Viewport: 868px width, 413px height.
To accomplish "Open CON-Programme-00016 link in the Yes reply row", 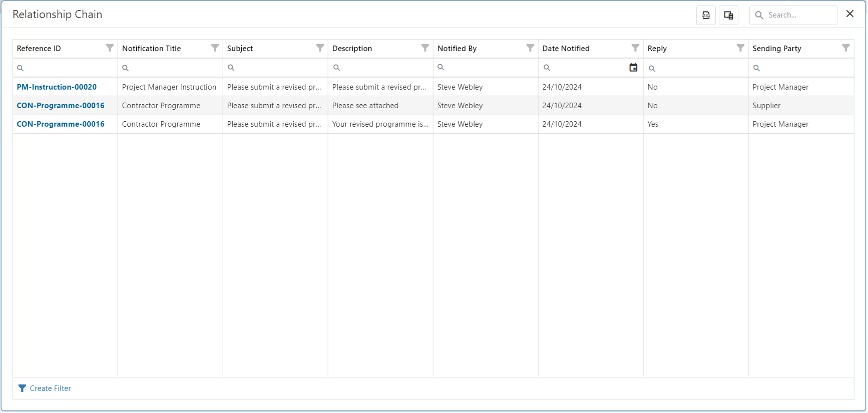I will tap(61, 124).
